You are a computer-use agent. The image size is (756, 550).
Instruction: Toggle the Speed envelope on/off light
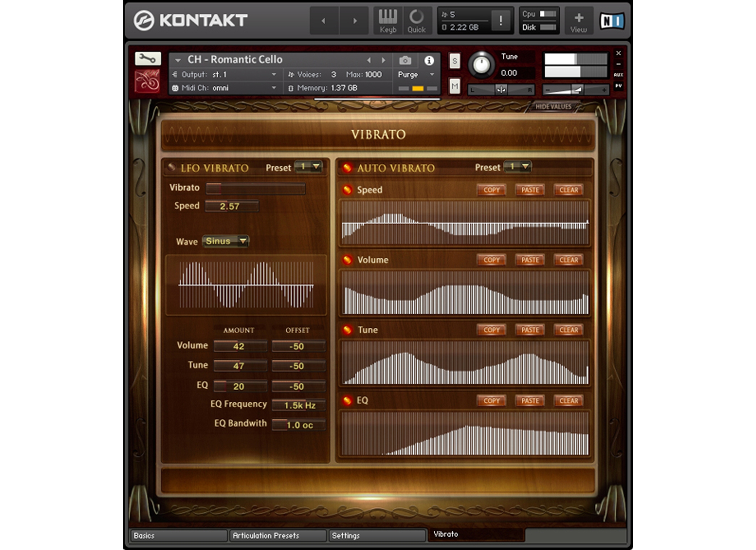(x=347, y=189)
